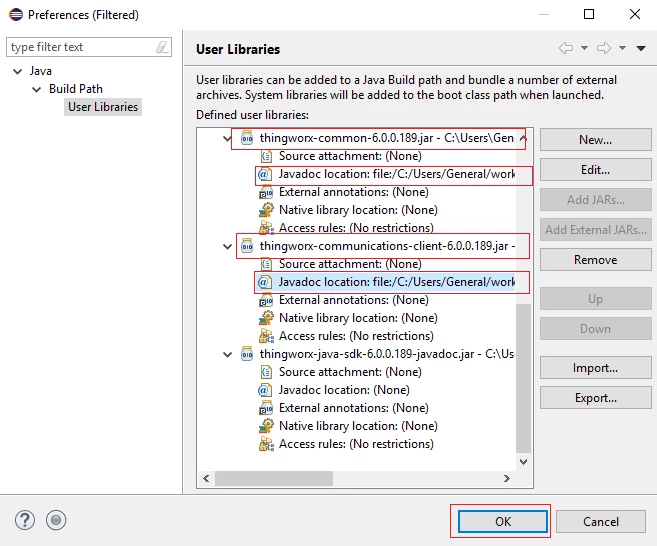This screenshot has height=546, width=657.
Task: Select 'Javadoc location: (None)' row
Action: (344, 390)
